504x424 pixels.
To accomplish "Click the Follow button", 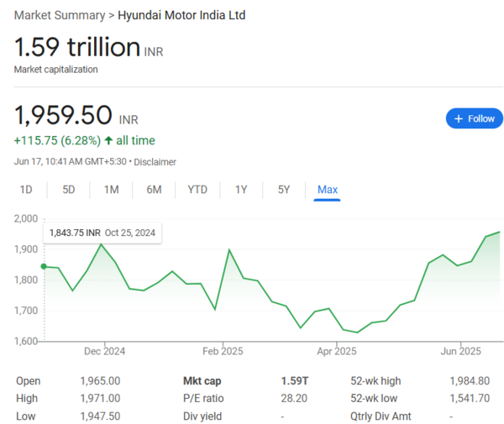I will coord(474,118).
